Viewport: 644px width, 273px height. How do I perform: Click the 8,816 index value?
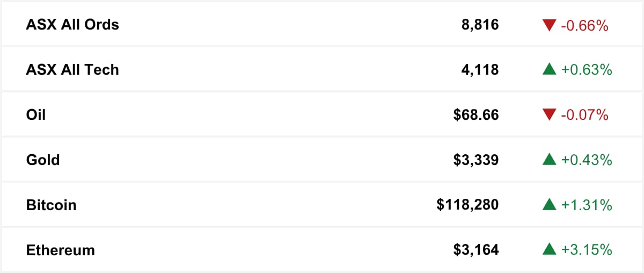point(480,25)
